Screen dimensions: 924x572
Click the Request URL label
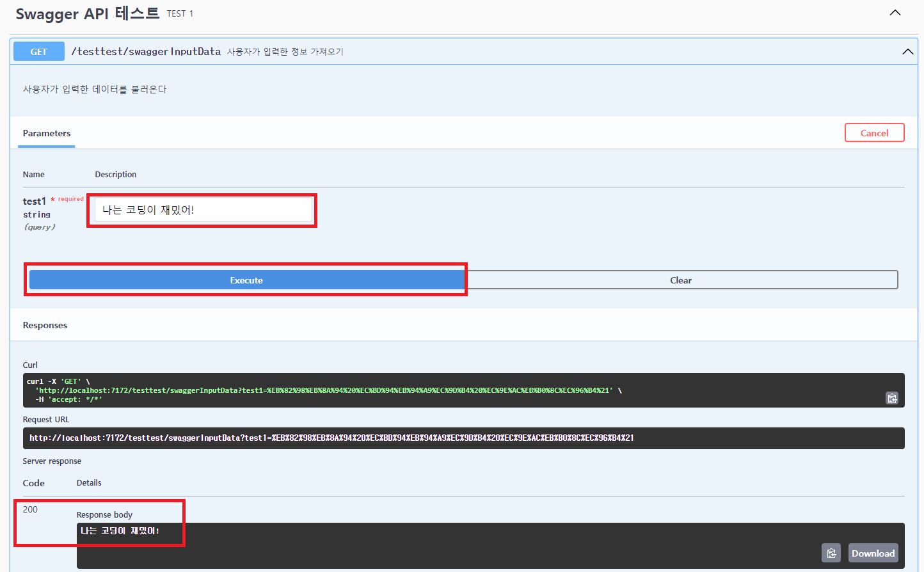click(x=46, y=420)
